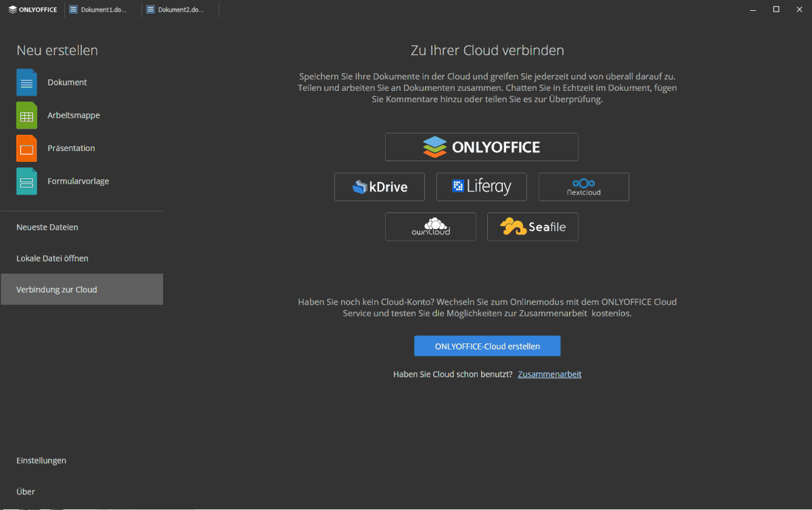Create a new Formularvorlage via its label
This screenshot has height=510, width=812.
(x=78, y=182)
